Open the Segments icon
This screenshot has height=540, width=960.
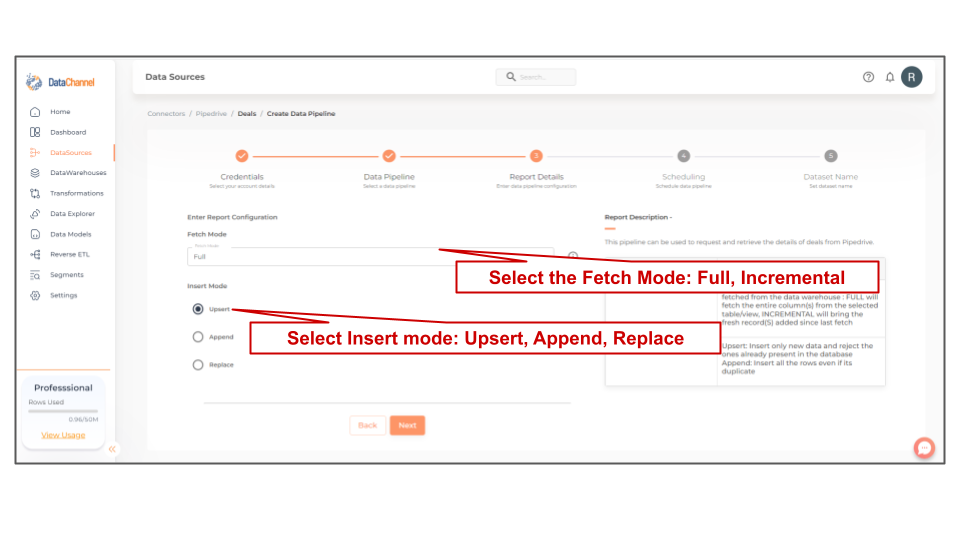pos(35,275)
